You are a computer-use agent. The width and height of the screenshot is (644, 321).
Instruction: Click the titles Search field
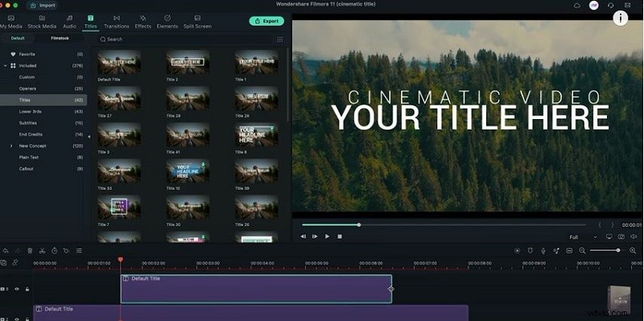[186, 39]
